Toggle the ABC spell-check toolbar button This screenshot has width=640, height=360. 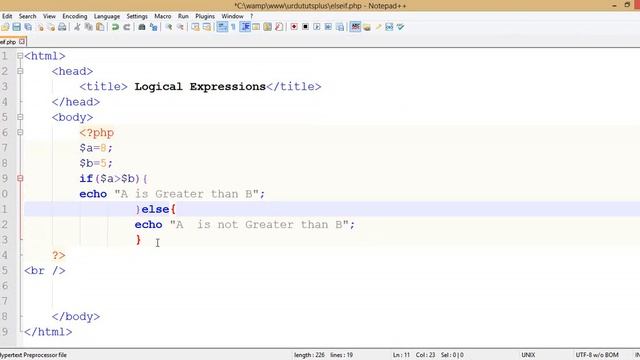click(356, 27)
